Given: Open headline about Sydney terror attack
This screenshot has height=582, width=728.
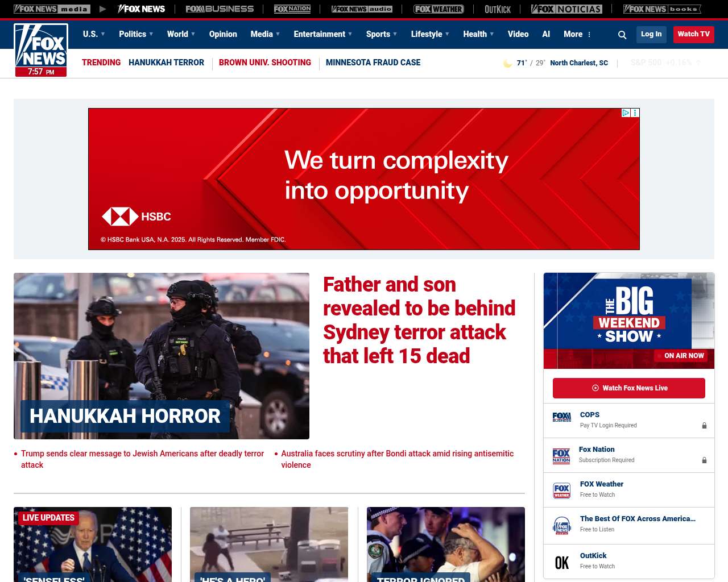Looking at the screenshot, I should click(419, 320).
